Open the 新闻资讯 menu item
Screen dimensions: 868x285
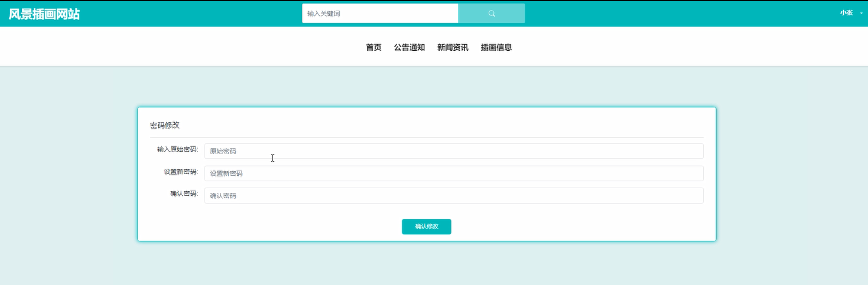(453, 47)
